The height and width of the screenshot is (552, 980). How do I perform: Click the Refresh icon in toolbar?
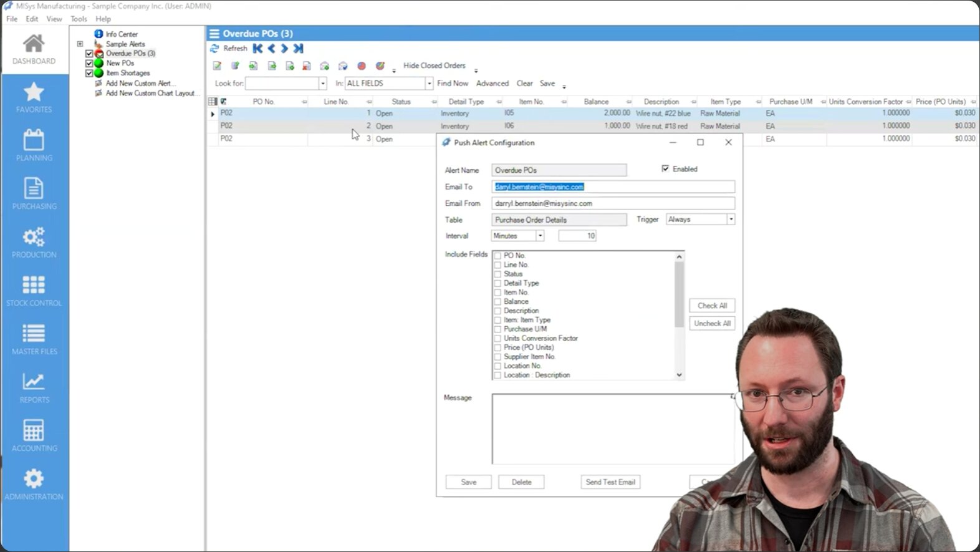[215, 49]
